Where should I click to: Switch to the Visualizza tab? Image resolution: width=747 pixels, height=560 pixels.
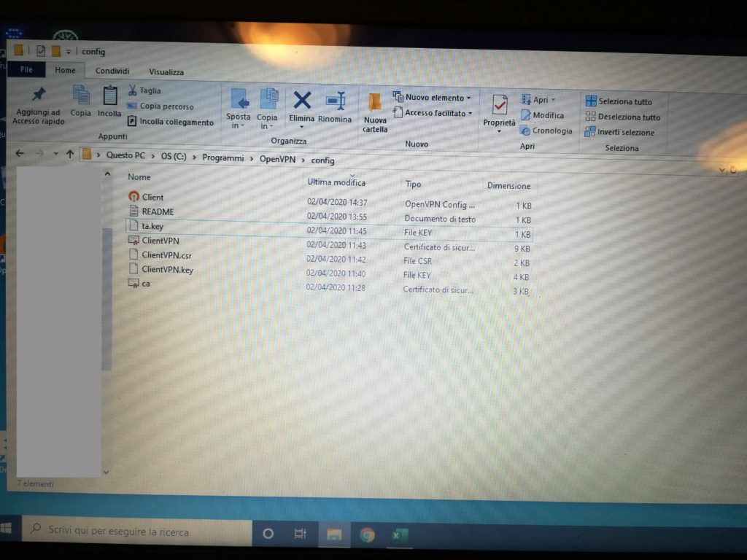[166, 72]
